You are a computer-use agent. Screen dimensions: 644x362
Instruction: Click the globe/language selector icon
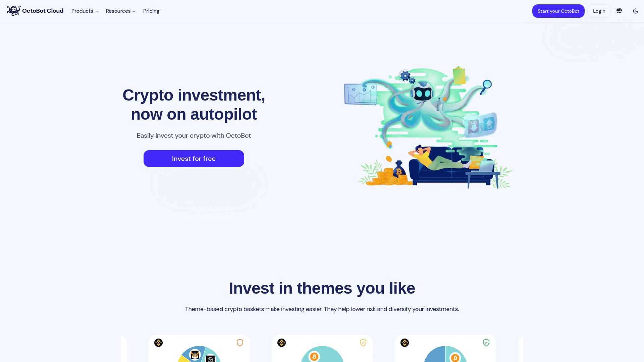click(619, 11)
